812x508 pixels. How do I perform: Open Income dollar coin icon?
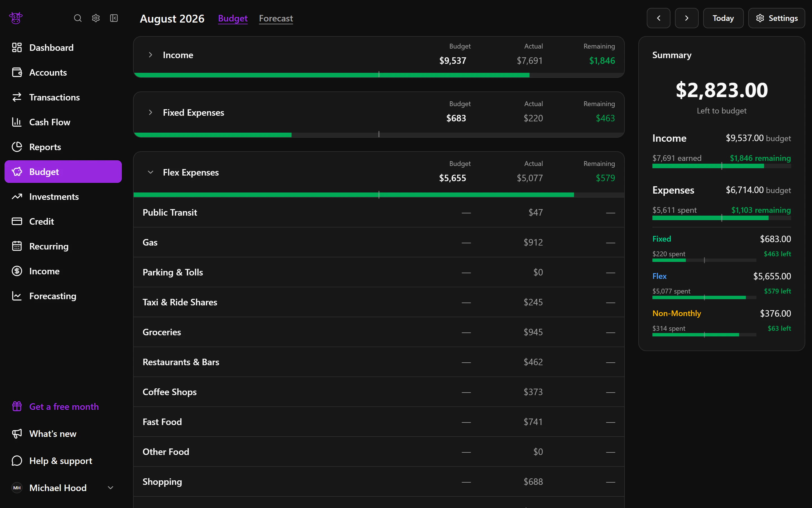pyautogui.click(x=17, y=271)
